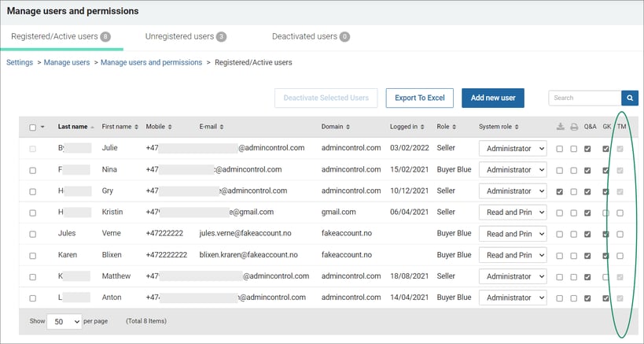Click the Export To Excel button
Image resolution: width=644 pixels, height=344 pixels.
pyautogui.click(x=419, y=98)
